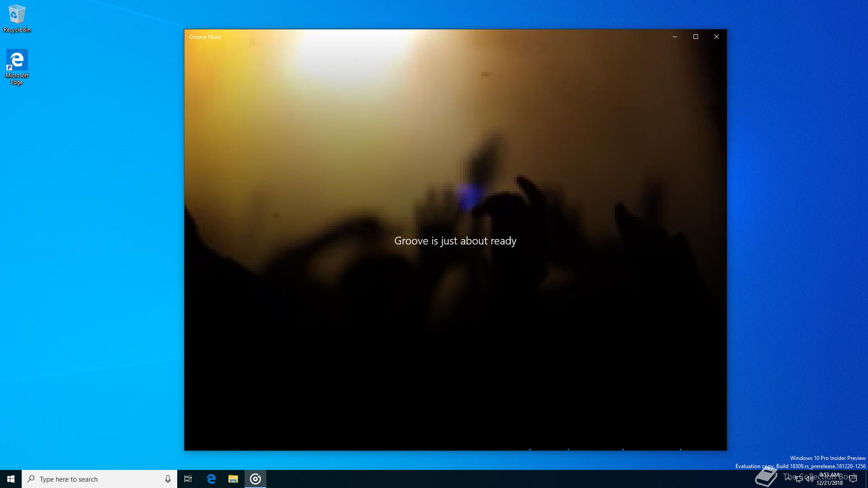Viewport: 868px width, 488px height.
Task: Click the microphone icon in the search box
Action: click(x=168, y=479)
